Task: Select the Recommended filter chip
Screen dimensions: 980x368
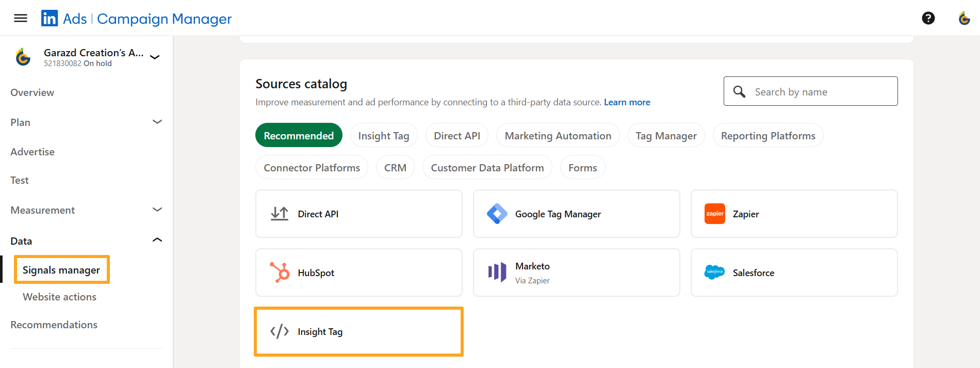Action: (299, 136)
